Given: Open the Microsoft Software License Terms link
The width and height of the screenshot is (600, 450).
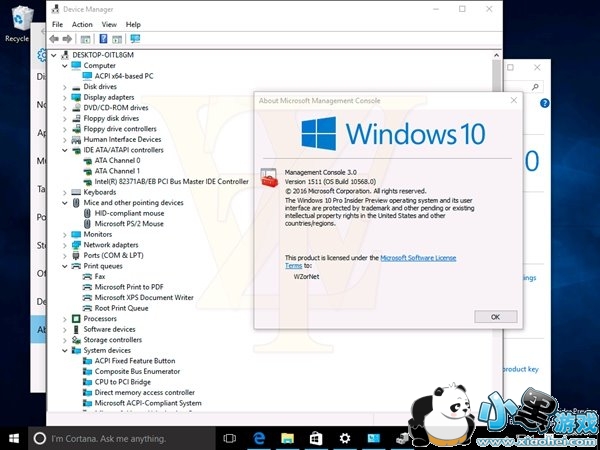Looking at the screenshot, I should (418, 258).
